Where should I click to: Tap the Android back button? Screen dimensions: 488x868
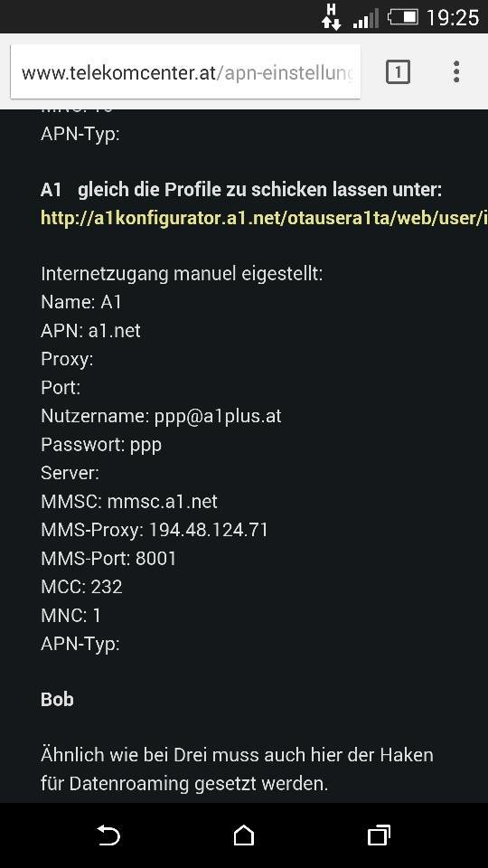click(x=108, y=835)
